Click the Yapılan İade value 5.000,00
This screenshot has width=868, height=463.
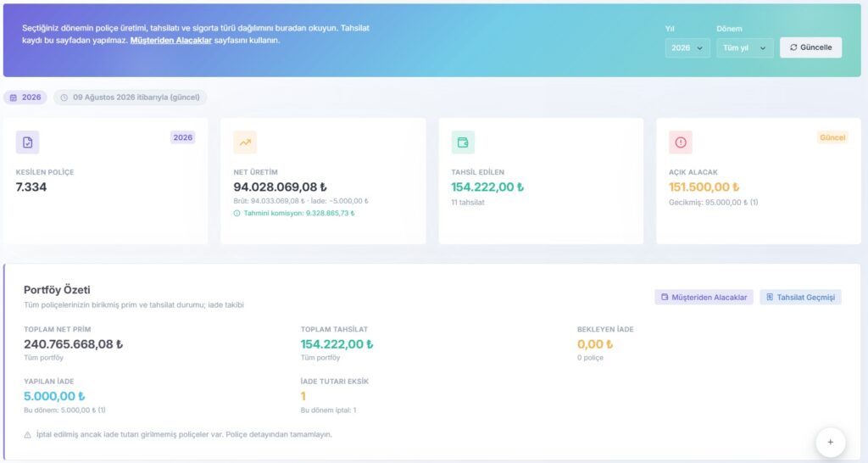pos(54,397)
